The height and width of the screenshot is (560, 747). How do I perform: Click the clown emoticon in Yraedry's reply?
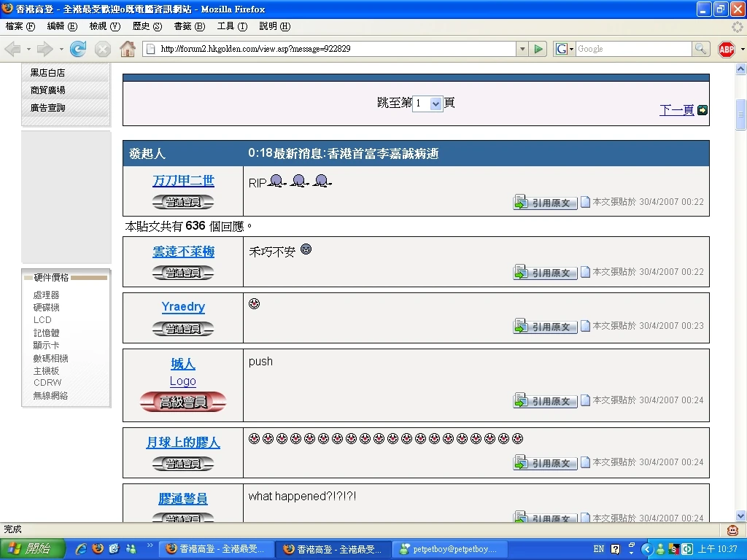coord(255,304)
